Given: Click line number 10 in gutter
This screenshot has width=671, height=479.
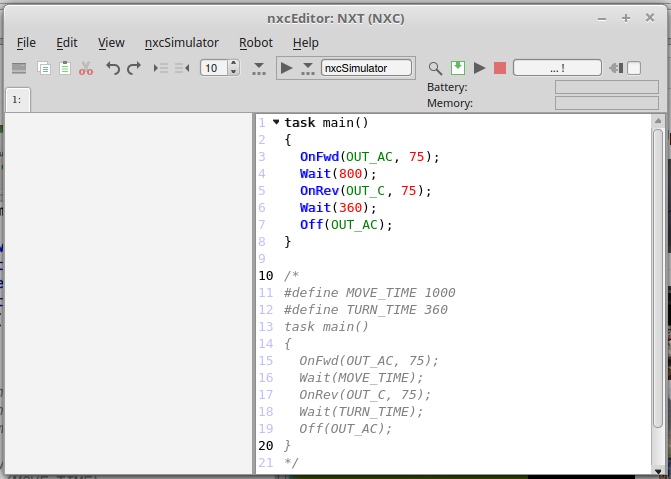Looking at the screenshot, I should tap(266, 276).
